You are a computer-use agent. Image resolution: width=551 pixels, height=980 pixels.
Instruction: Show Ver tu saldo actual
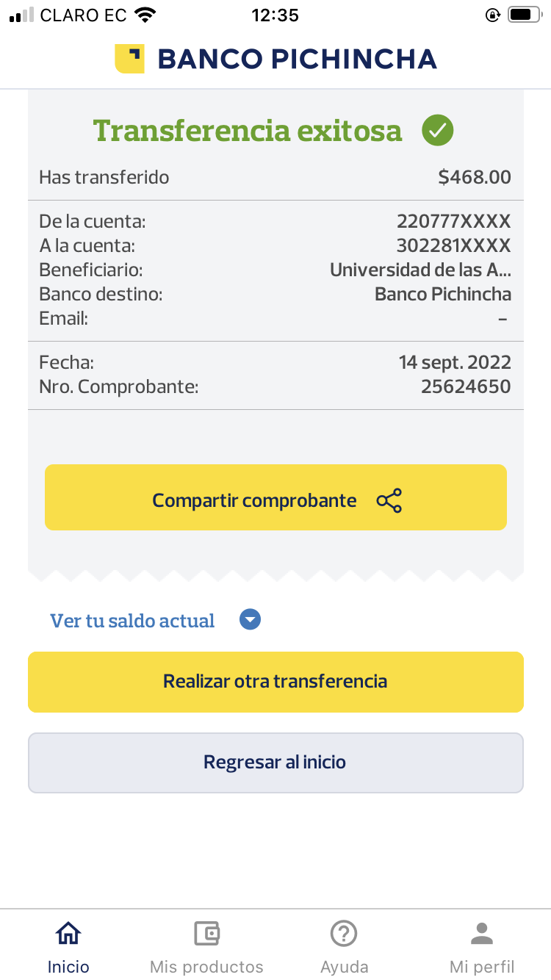point(132,621)
